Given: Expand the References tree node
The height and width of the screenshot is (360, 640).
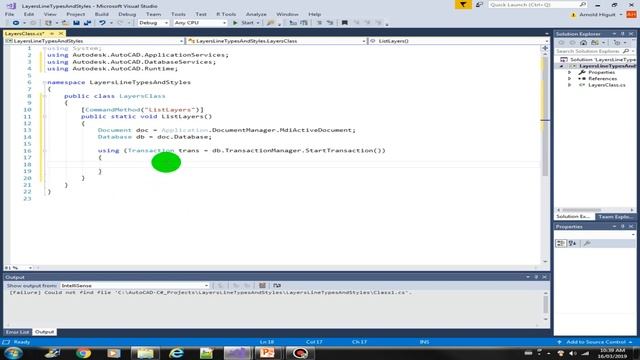Looking at the screenshot, I should pos(570,78).
